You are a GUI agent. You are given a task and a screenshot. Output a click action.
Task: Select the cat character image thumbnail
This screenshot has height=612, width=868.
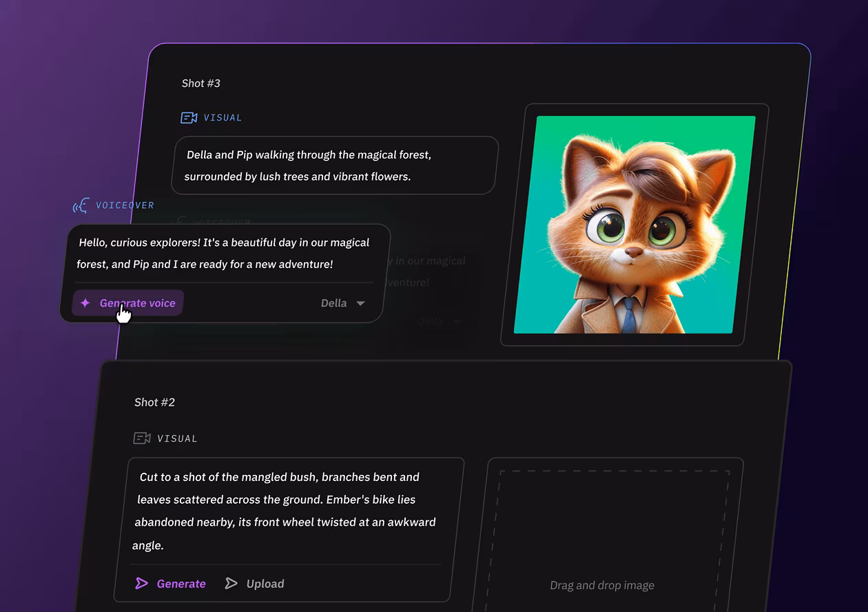click(x=634, y=225)
